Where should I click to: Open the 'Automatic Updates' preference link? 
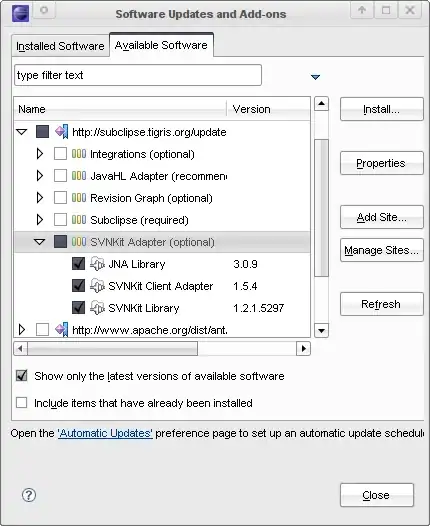tap(105, 433)
